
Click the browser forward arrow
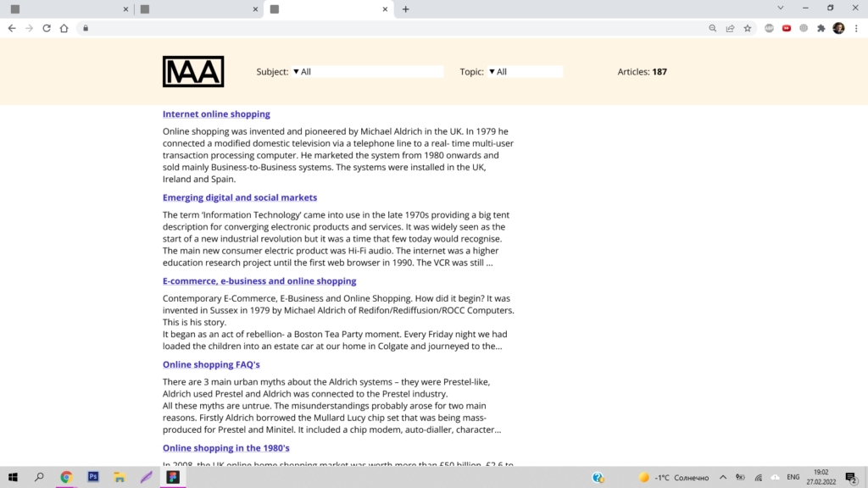[30, 28]
